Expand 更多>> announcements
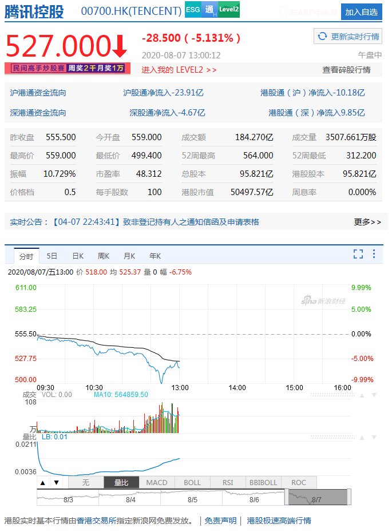This screenshot has height=532, width=392. 367,222
